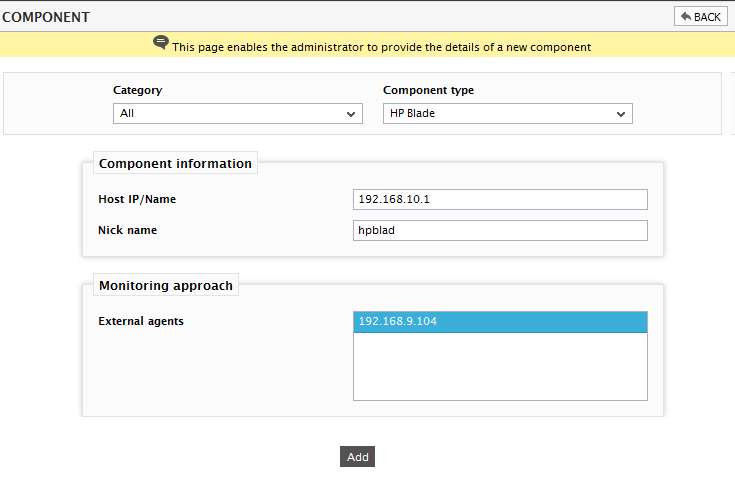Open the Category dropdown showing All
Viewport: 735px width, 490px height.
coord(238,113)
